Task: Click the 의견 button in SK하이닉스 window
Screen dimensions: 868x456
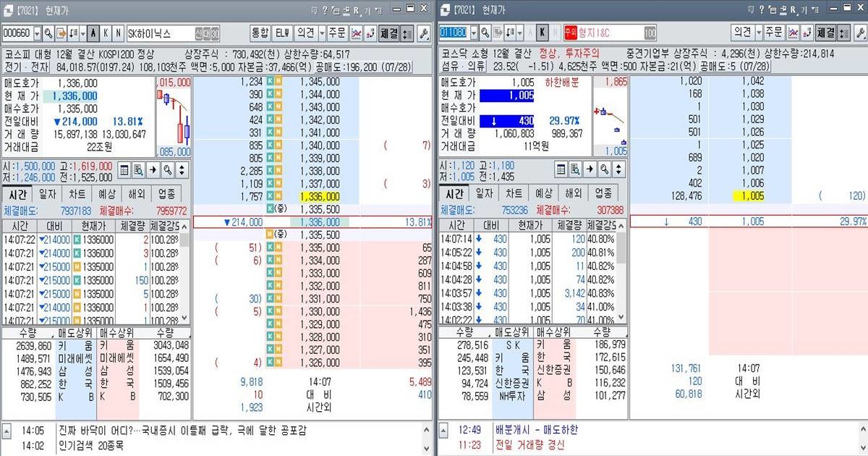Action: (x=305, y=33)
